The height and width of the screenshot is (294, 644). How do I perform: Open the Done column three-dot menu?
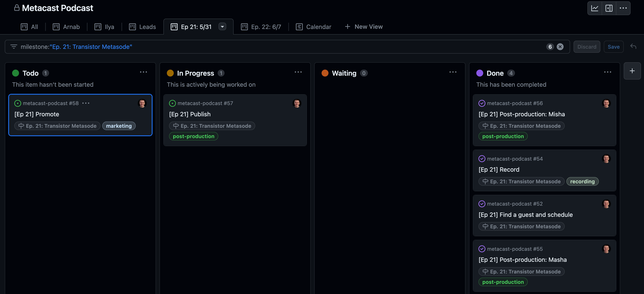[607, 72]
